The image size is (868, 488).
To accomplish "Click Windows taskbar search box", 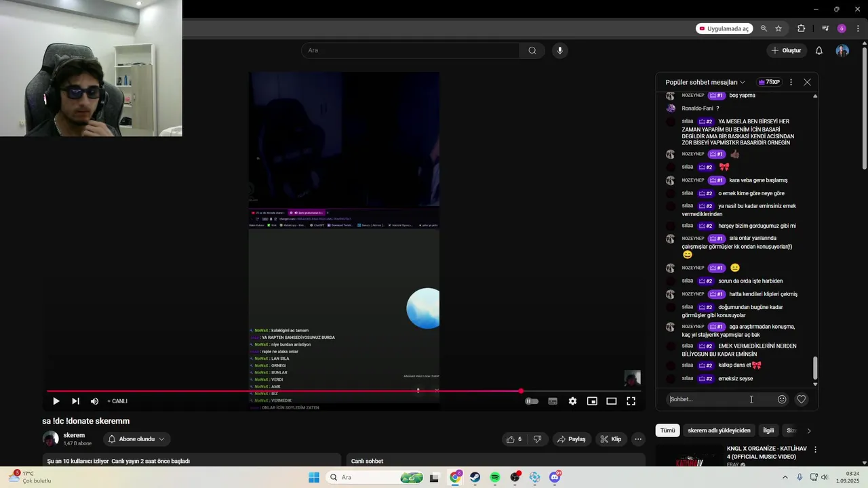I will [x=375, y=477].
